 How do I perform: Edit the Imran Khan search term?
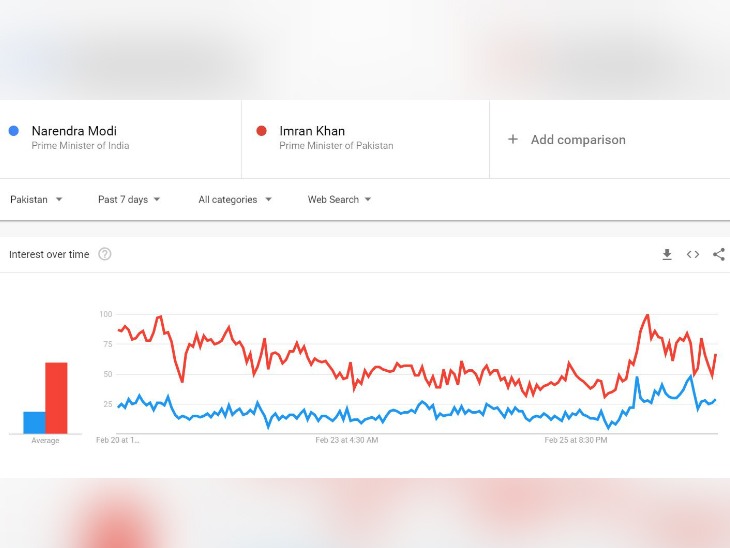coord(312,131)
